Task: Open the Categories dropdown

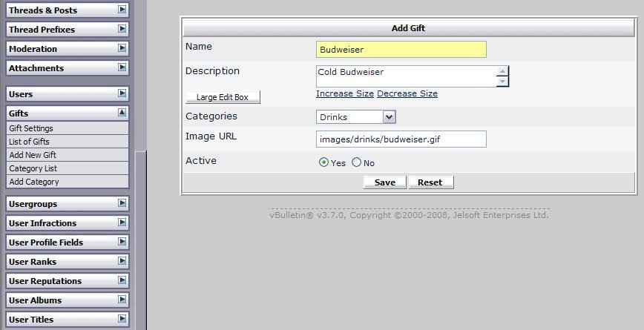Action: coord(355,117)
